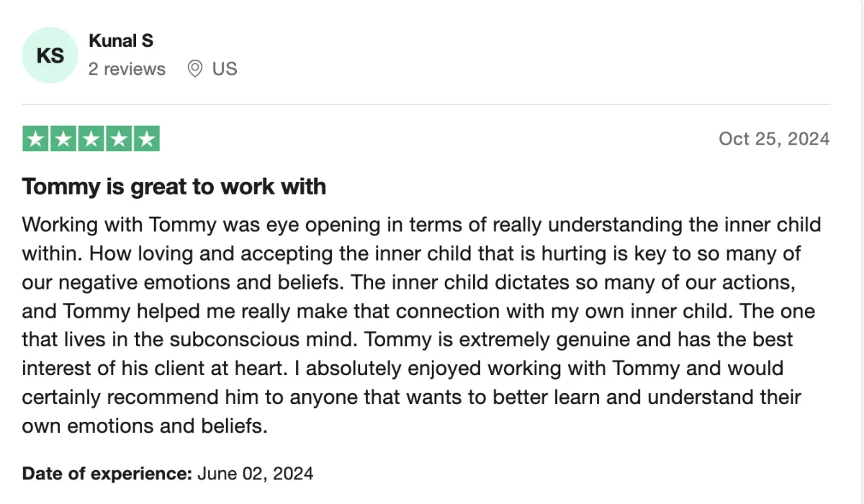864x504 pixels.
Task: Click the review paragraph's first line
Action: [x=422, y=225]
